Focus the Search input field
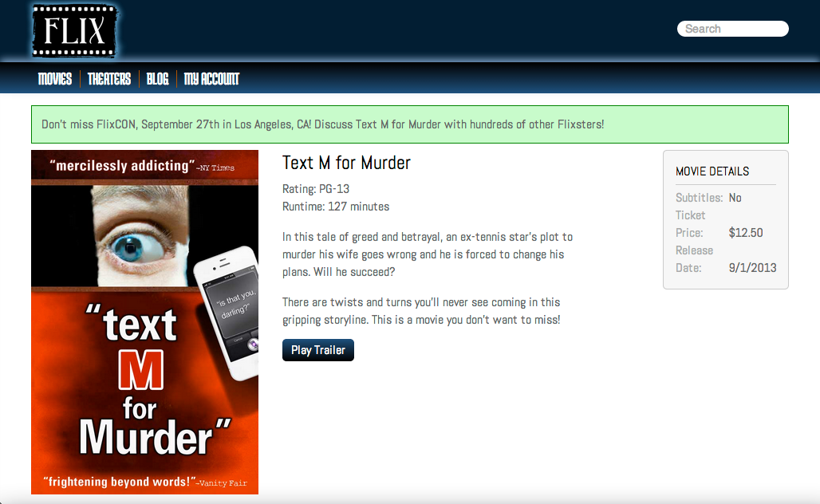The image size is (820, 504). (x=732, y=29)
